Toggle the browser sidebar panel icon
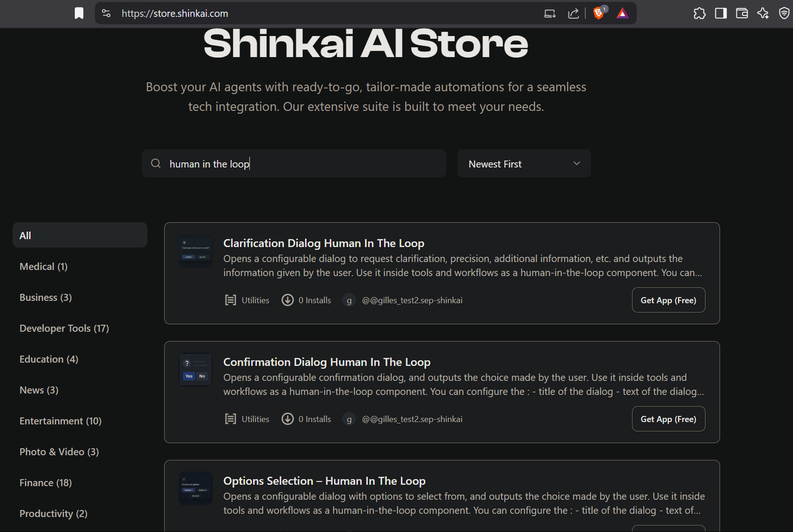The image size is (793, 532). coord(720,13)
